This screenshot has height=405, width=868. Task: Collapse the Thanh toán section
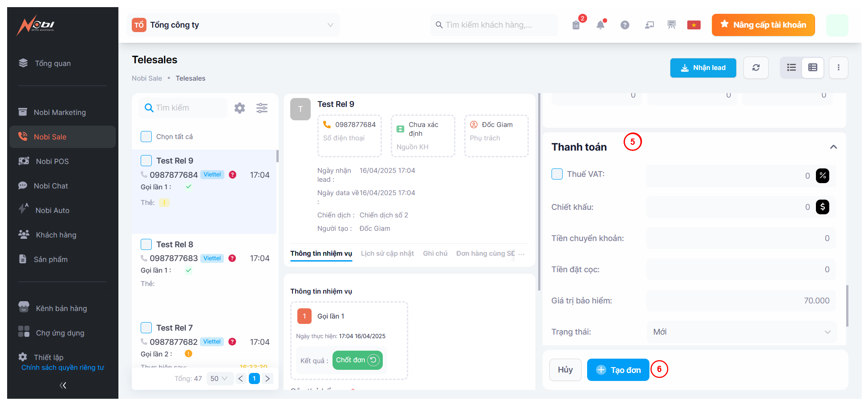tap(833, 147)
